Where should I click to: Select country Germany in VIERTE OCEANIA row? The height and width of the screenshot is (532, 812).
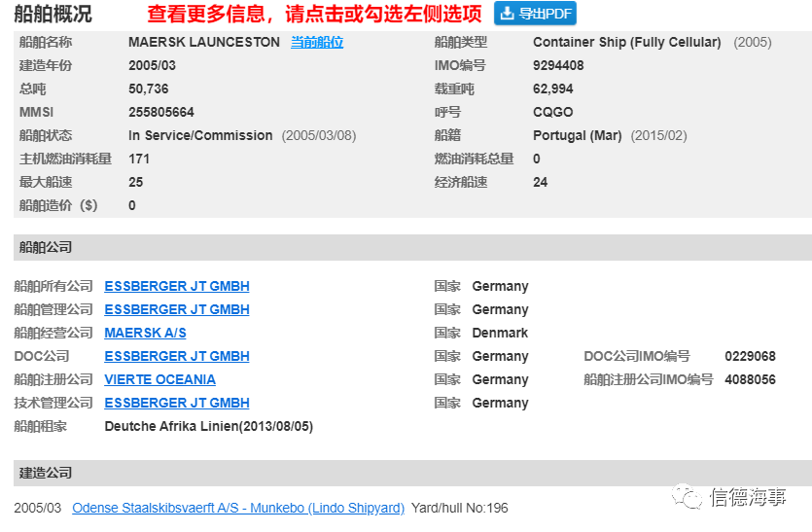500,379
